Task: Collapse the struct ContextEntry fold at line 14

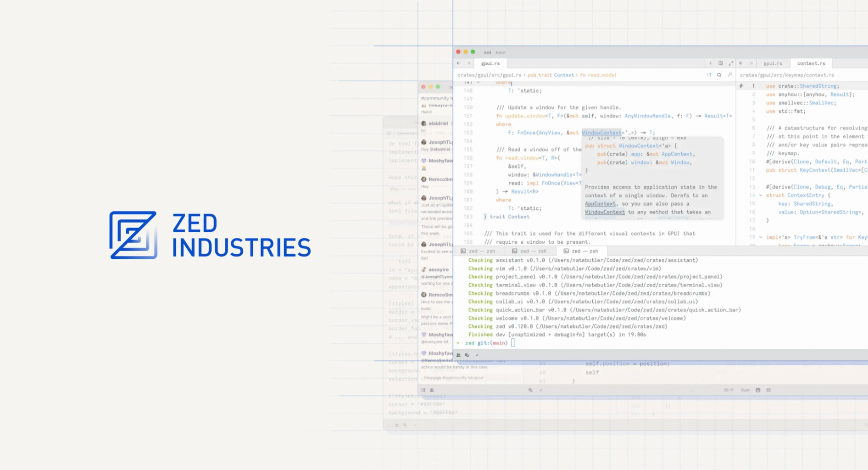Action: pos(761,196)
